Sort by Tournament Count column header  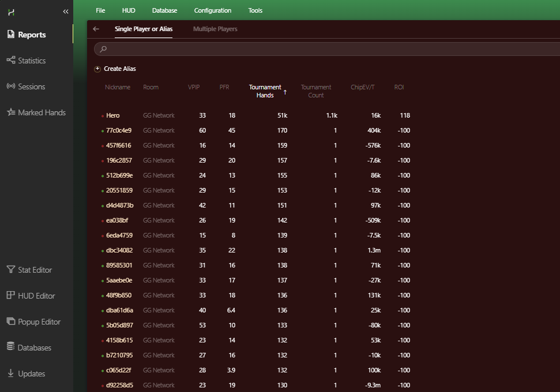pyautogui.click(x=315, y=91)
